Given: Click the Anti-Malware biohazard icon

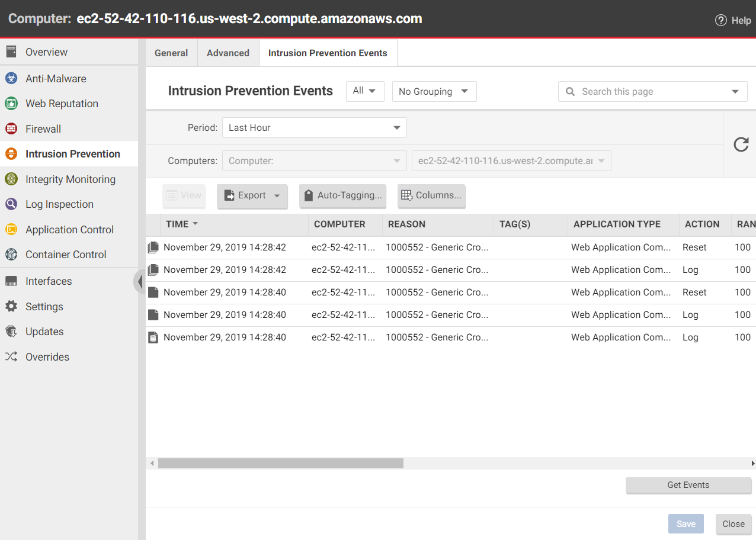Looking at the screenshot, I should (11, 79).
